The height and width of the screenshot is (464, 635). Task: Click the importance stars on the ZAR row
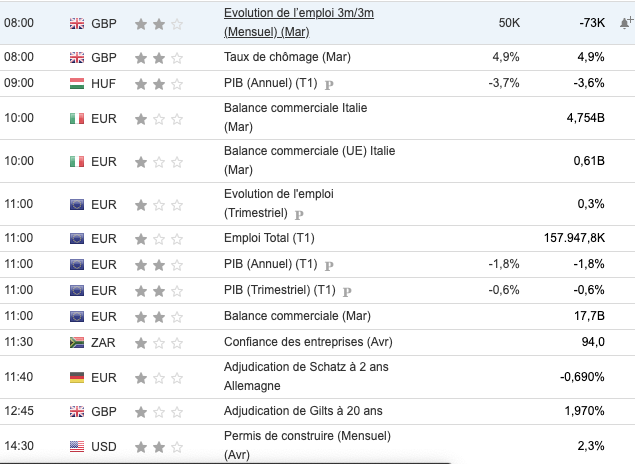coord(160,342)
